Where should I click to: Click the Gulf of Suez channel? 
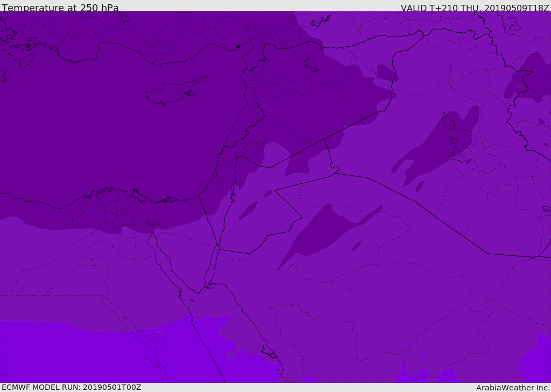pyautogui.click(x=167, y=263)
